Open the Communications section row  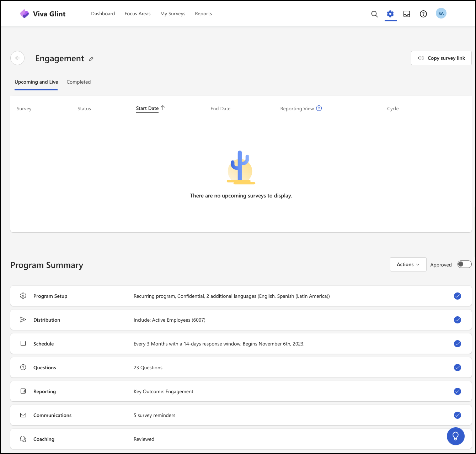pos(241,415)
